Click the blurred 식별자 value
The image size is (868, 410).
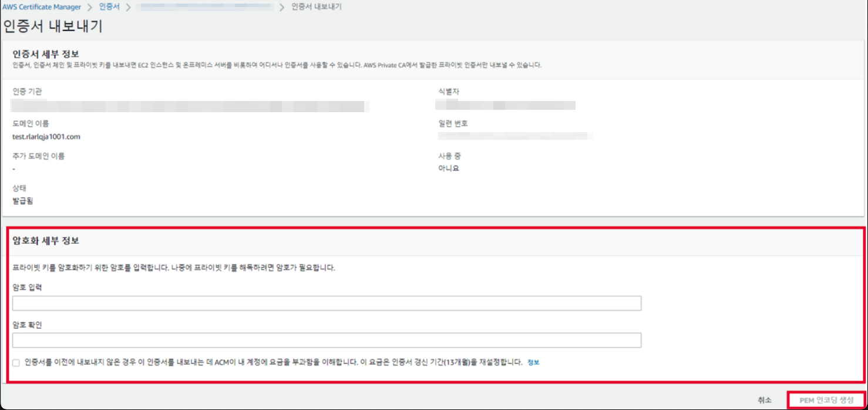pyautogui.click(x=505, y=106)
